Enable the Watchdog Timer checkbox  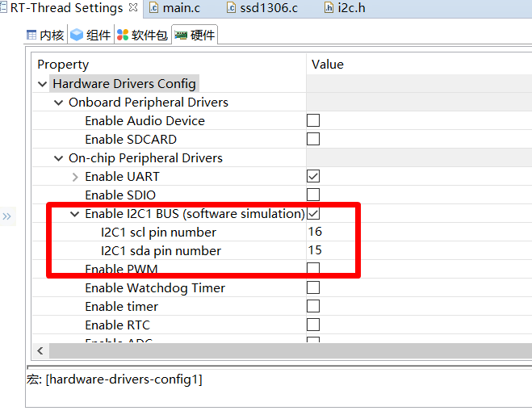tap(313, 287)
